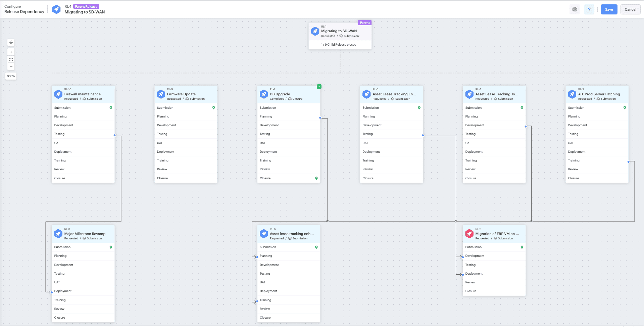The width and height of the screenshot is (644, 327).
Task: Click the print icon in the top toolbar
Action: point(575,9)
